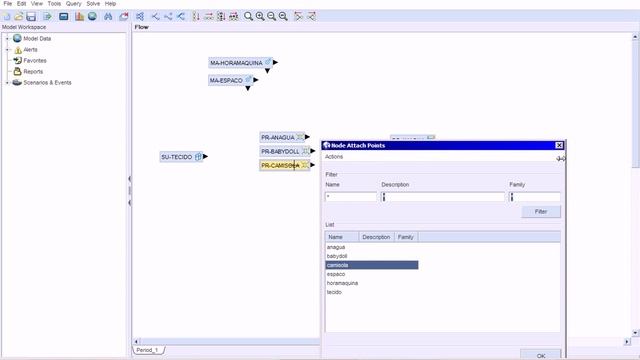This screenshot has height=360, width=640.
Task: Click the Filter button
Action: click(x=541, y=211)
